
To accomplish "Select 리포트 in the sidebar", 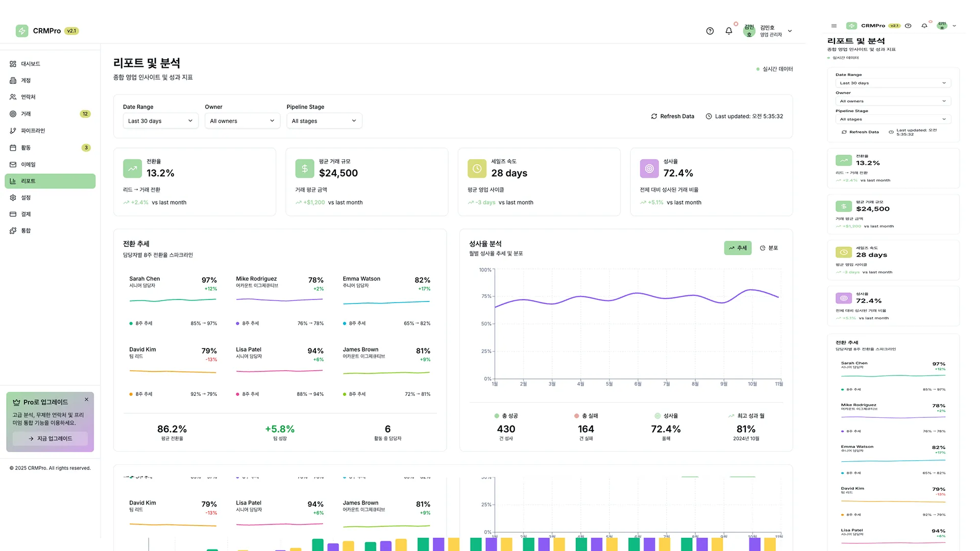I will point(50,181).
